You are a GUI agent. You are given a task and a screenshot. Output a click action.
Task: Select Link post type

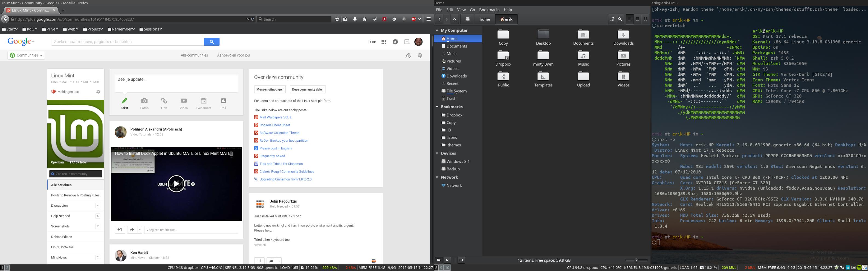[164, 103]
